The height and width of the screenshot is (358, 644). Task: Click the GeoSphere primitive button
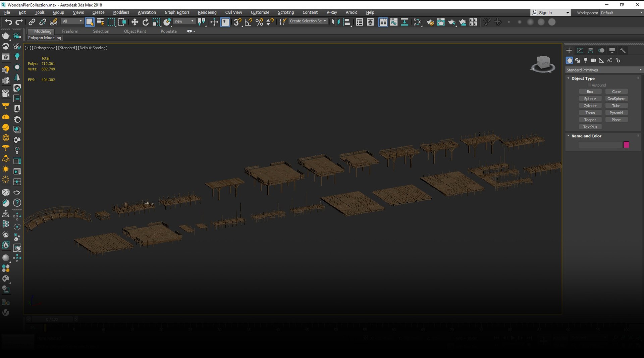616,99
